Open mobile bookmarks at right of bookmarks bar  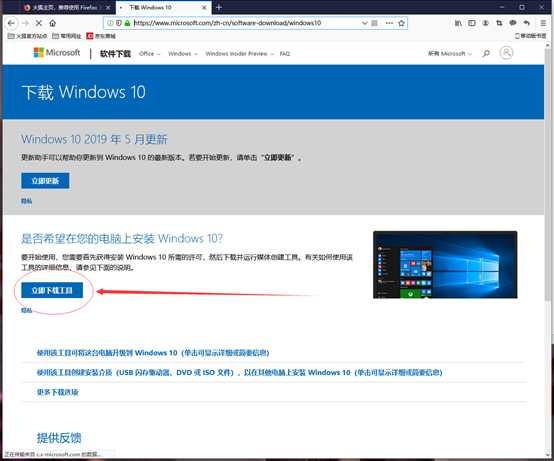pos(531,36)
